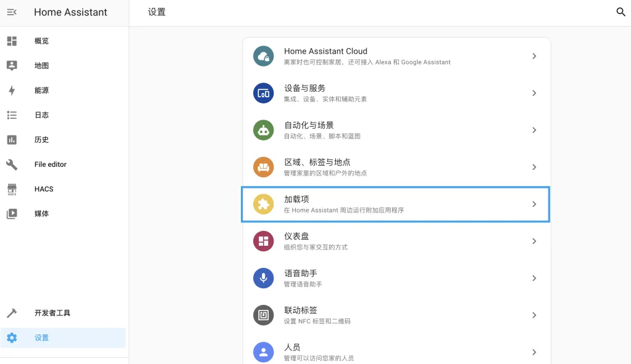Image resolution: width=631 pixels, height=364 pixels.
Task: Click the 概览 dashboard icon
Action: (12, 41)
